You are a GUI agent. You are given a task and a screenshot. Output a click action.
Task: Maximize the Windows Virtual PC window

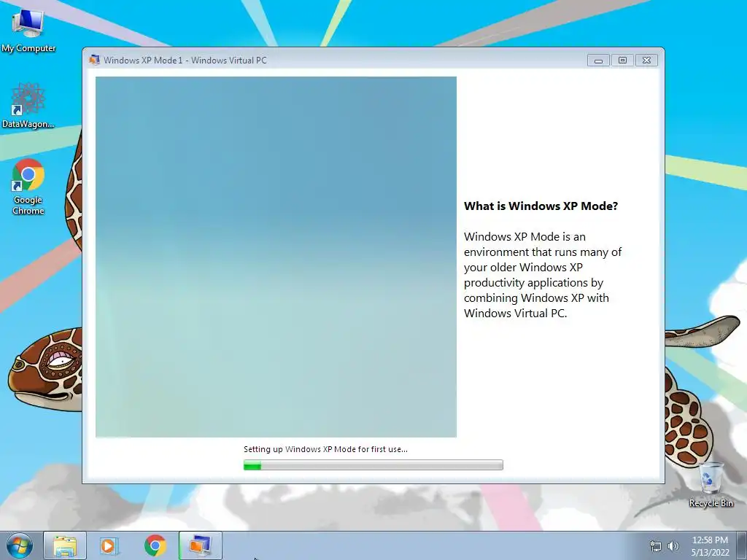(622, 61)
